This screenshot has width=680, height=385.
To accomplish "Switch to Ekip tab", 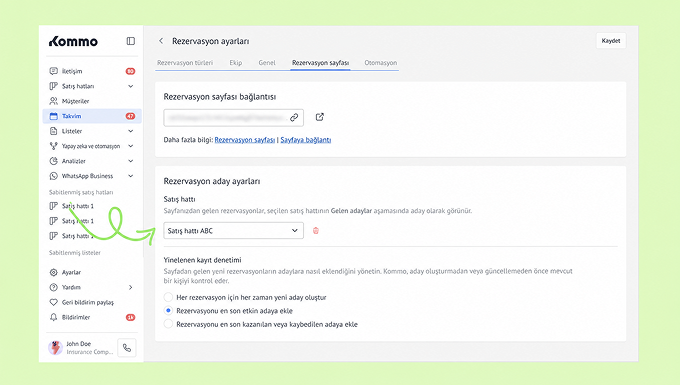I will (x=235, y=63).
